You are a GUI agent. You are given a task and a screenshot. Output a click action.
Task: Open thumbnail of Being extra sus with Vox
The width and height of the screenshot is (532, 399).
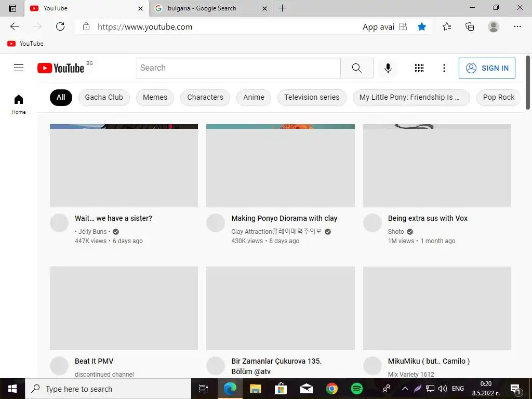point(437,166)
